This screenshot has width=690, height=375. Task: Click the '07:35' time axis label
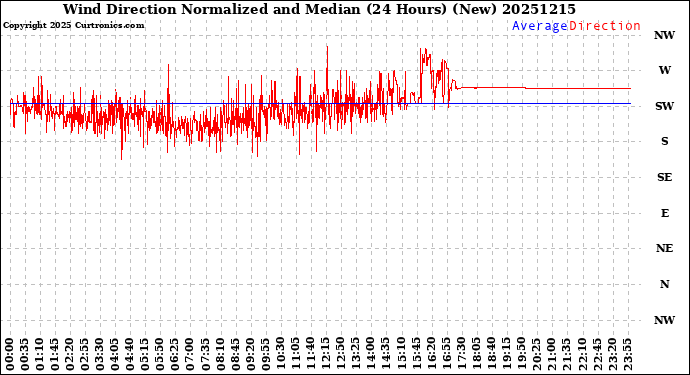[x=205, y=355]
